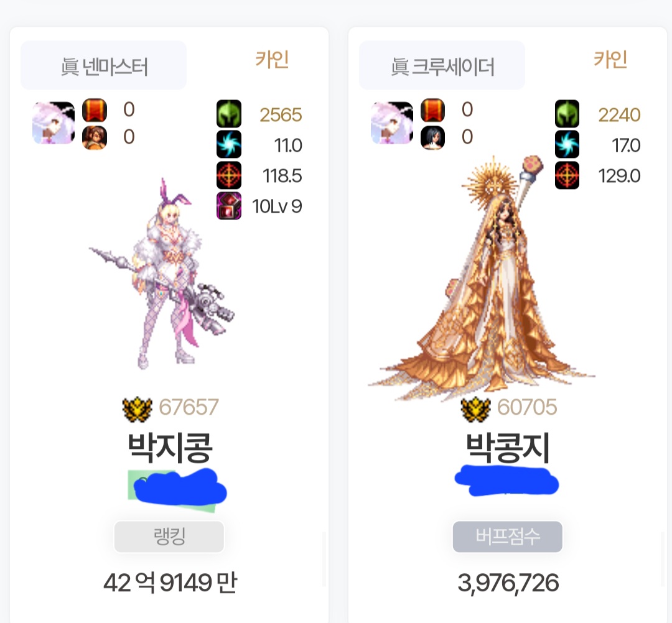The image size is (672, 623).
Task: Click the red crosshair icon beside 129.0
Action: (x=567, y=175)
